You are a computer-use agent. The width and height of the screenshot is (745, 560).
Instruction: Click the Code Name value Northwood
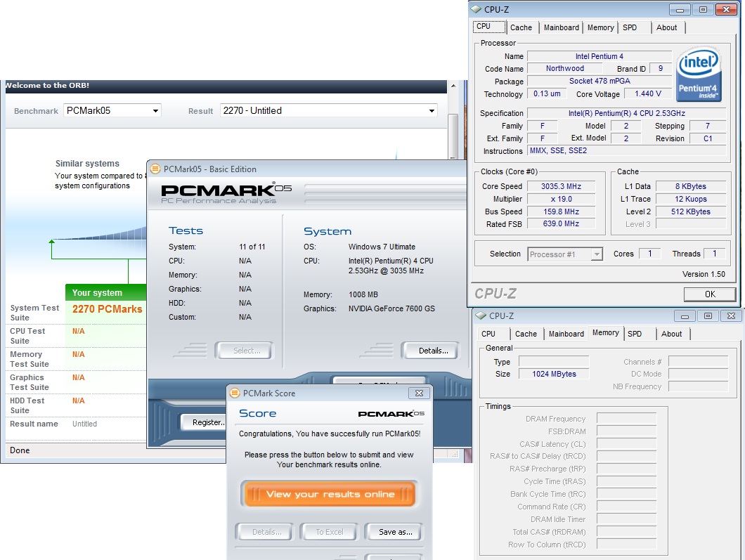click(x=564, y=68)
